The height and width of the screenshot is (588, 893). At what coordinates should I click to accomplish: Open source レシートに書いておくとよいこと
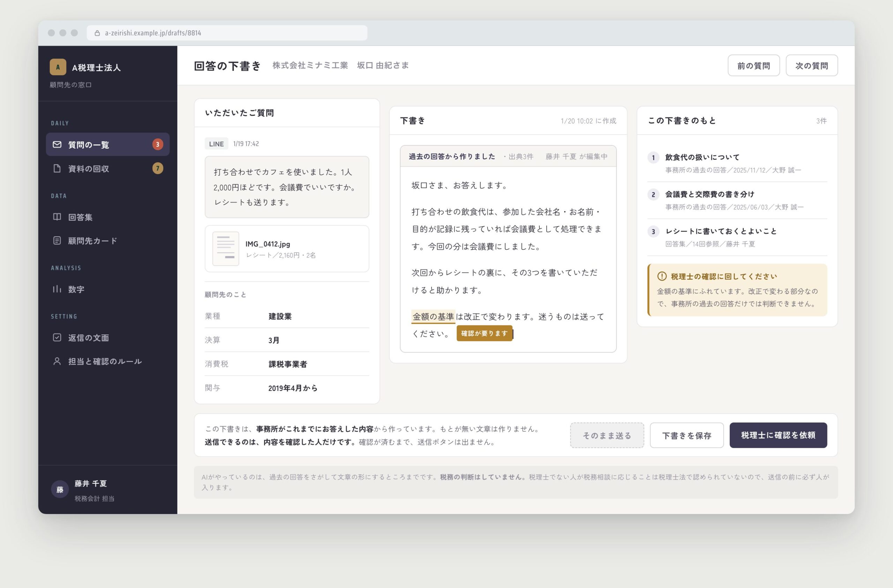tap(721, 231)
